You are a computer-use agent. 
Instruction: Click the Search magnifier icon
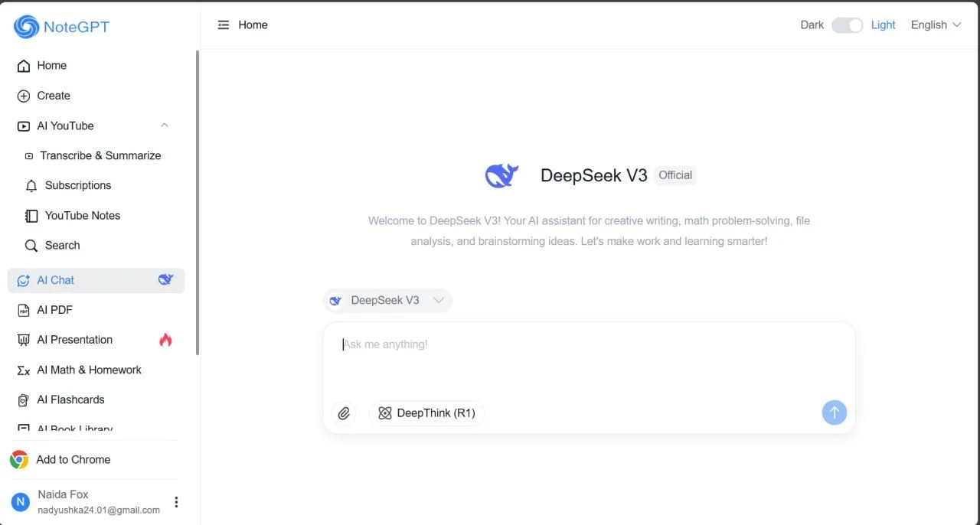pos(31,246)
